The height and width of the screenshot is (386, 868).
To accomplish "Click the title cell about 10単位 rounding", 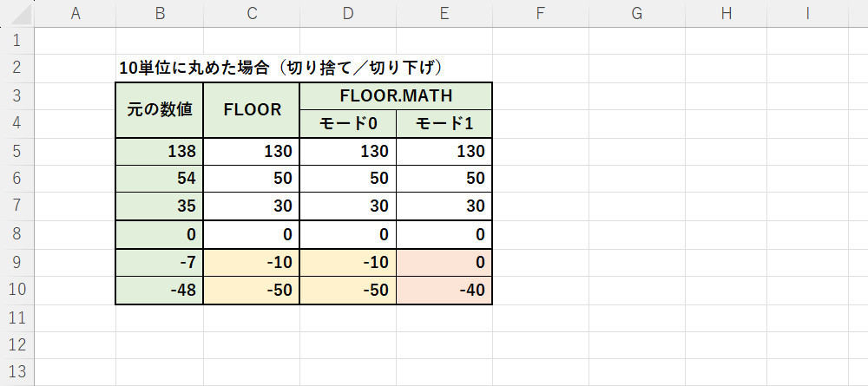I will point(280,68).
